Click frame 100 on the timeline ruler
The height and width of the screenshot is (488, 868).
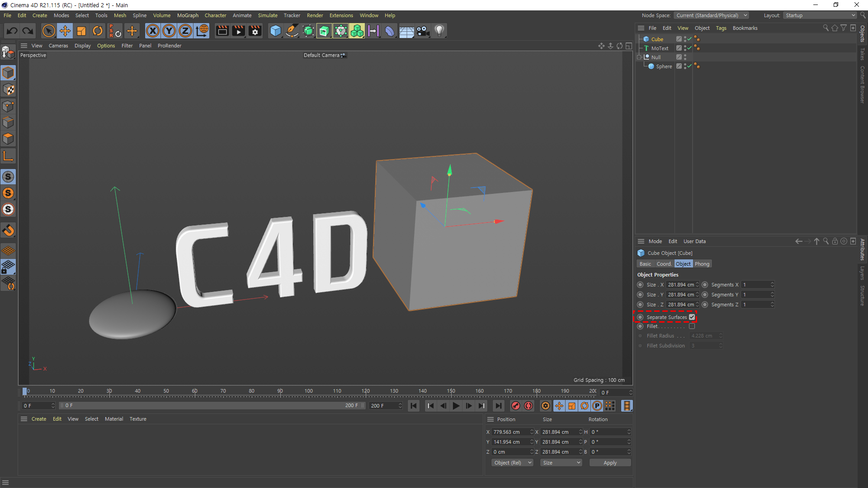[x=308, y=391]
